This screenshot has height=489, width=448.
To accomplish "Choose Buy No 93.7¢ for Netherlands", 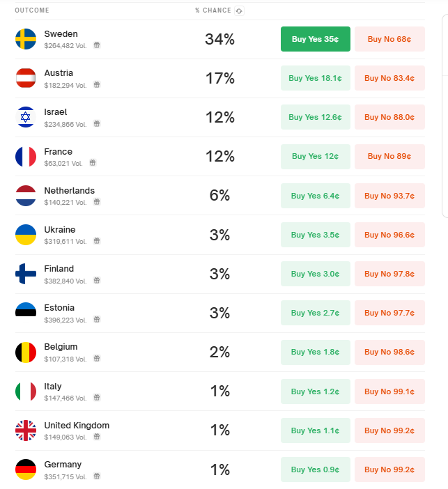I will coord(389,196).
